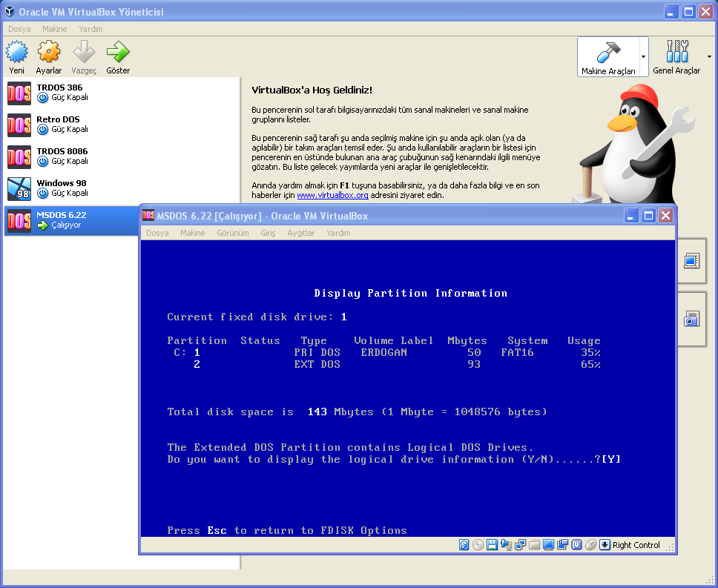
Task: Click the EXT DOS partition type
Action: point(317,364)
